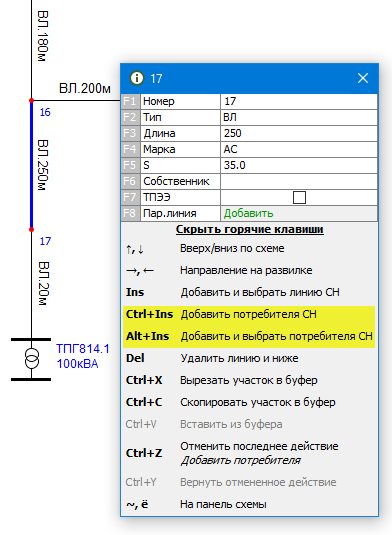The width and height of the screenshot is (392, 535).
Task: Choose Направление на развилке hotkey row
Action: pyautogui.click(x=249, y=271)
